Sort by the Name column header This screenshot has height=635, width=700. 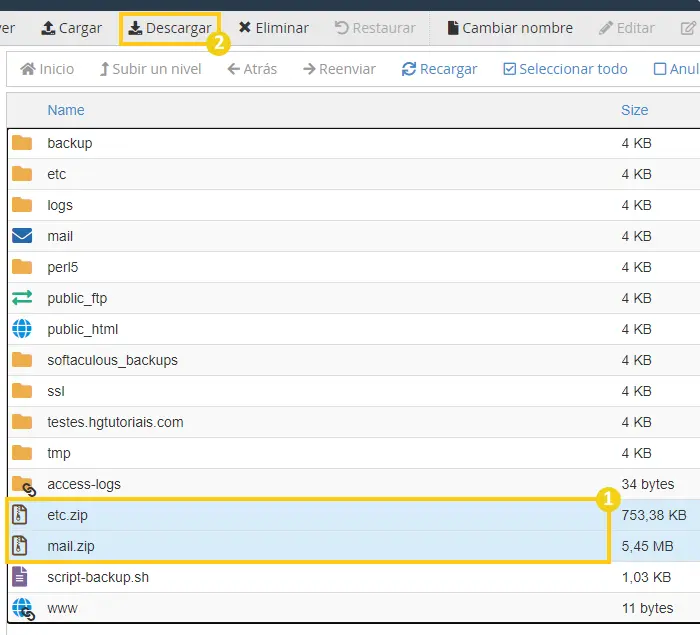click(66, 110)
